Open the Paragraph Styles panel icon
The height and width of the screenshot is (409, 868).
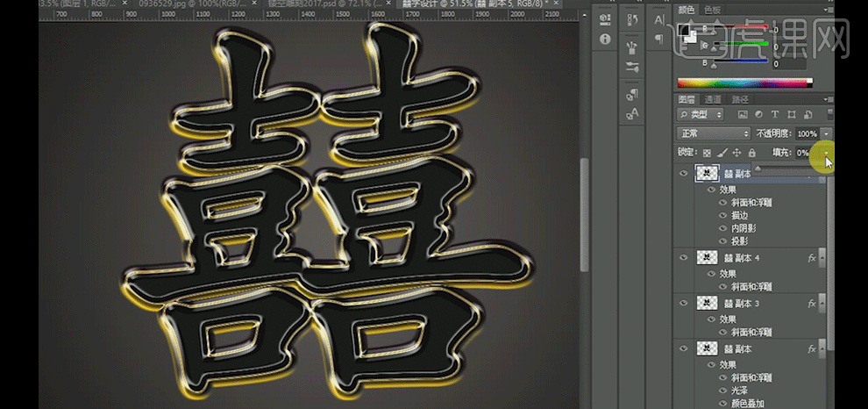click(x=632, y=95)
